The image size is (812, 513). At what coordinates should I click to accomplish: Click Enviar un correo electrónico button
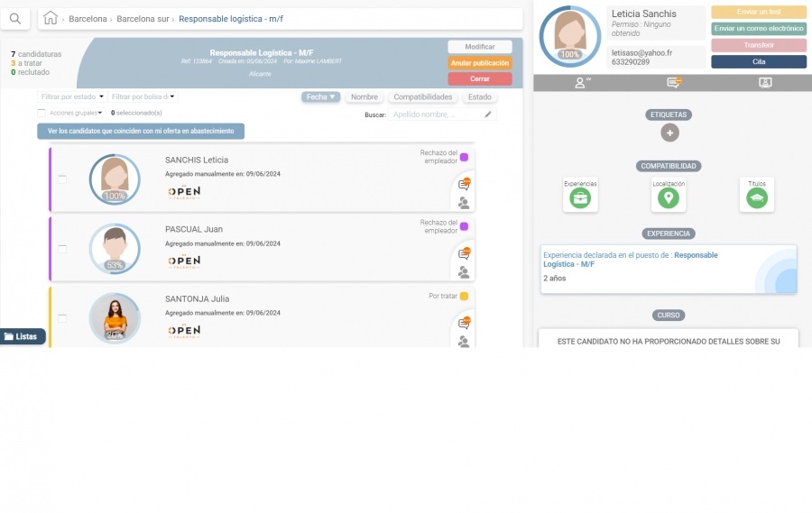click(x=759, y=29)
